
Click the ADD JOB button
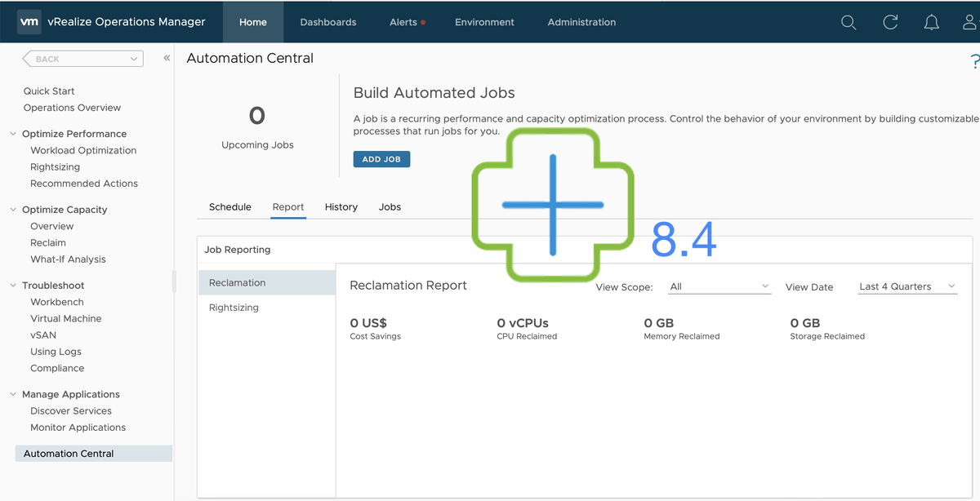(x=381, y=159)
